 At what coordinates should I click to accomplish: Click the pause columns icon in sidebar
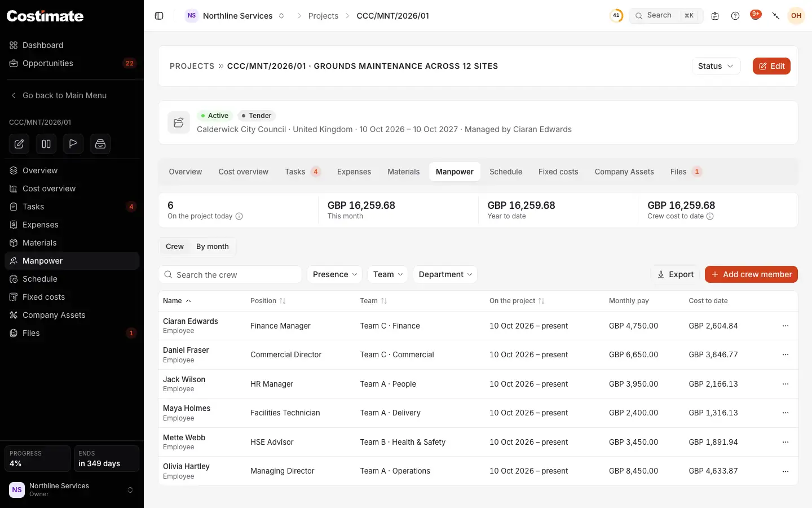(x=46, y=144)
